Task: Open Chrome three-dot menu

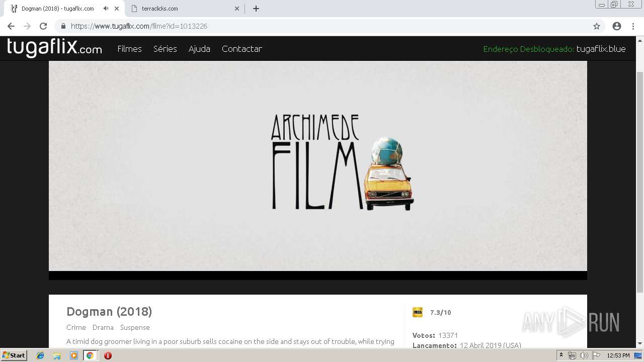Action: 632,26
